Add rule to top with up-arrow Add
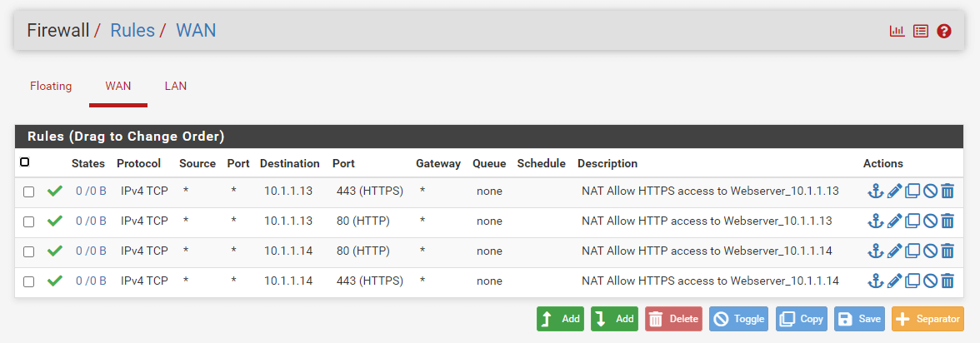 tap(560, 319)
